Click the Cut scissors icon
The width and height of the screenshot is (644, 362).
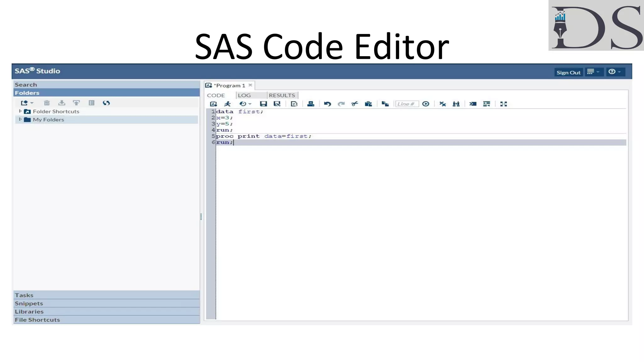(x=355, y=104)
